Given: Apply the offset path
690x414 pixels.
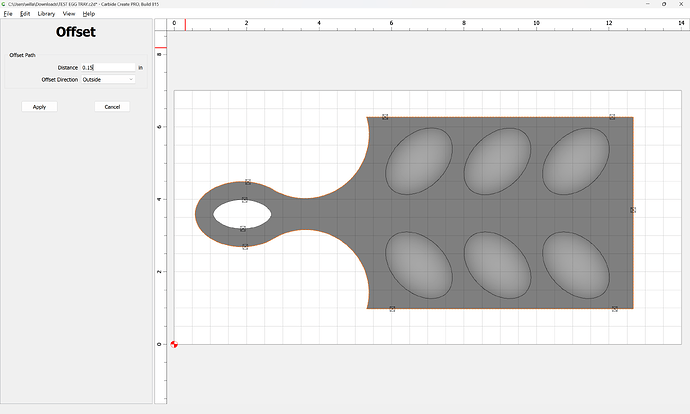Looking at the screenshot, I should tap(39, 107).
